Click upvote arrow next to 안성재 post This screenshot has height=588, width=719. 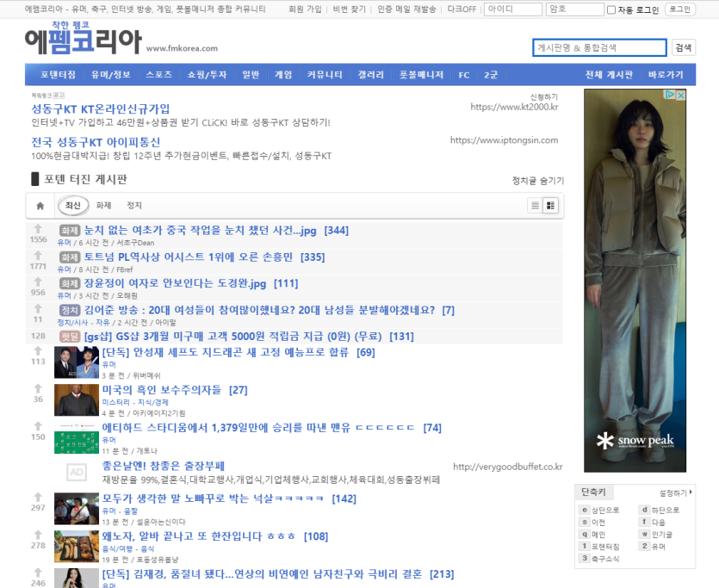tap(38, 351)
